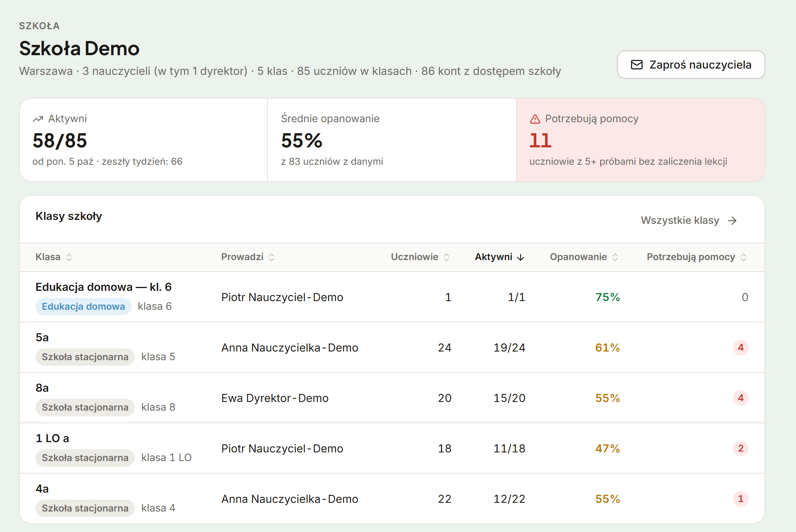Screen dimensions: 796x532
Task: Open class Edukacja domowa — kl. 6
Action: [x=104, y=287]
